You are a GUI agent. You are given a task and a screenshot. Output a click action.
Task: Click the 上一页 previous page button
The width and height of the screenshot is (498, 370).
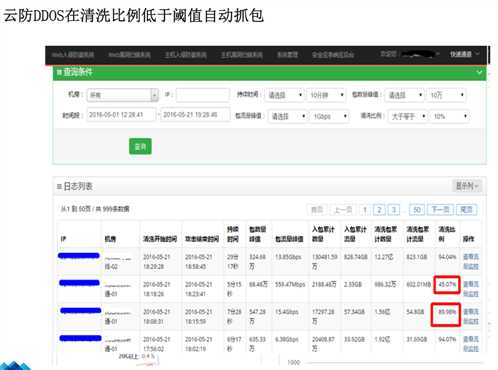(343, 210)
